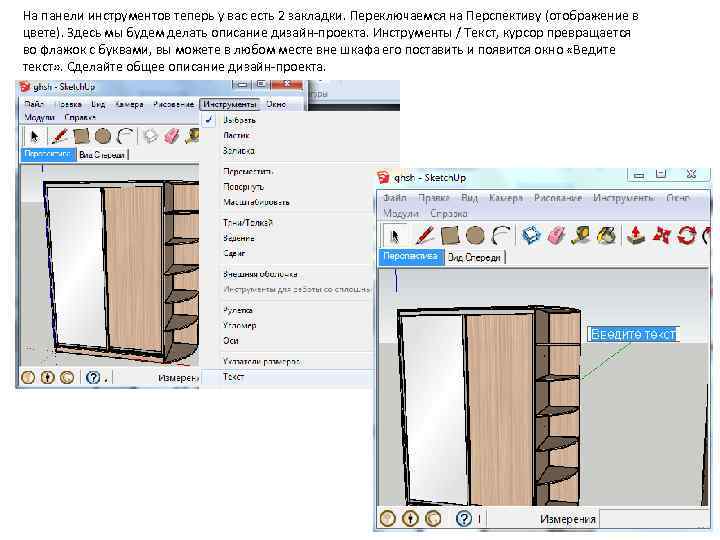Screen dimensions: 720x540
Task: Select the arrow tool in the Введите текст window
Action: click(x=394, y=236)
